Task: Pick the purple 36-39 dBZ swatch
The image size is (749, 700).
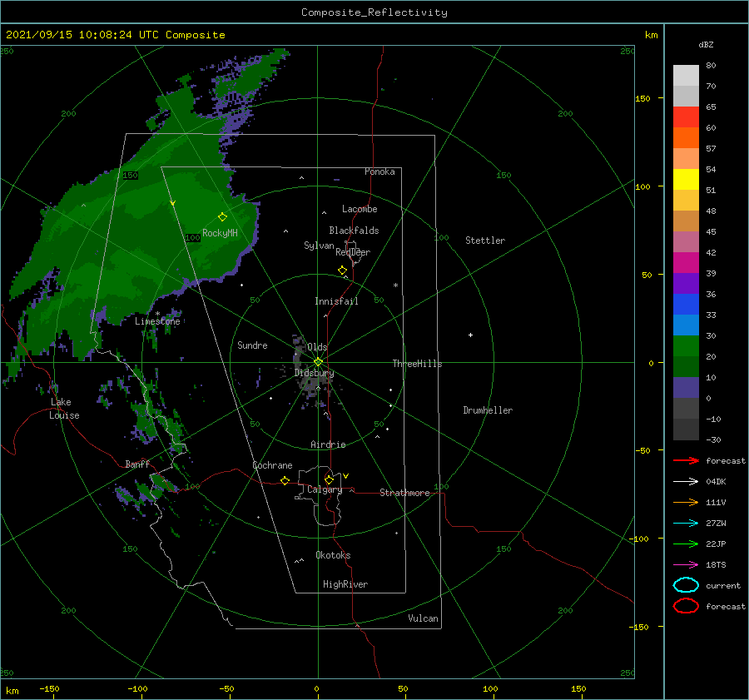Action: (x=686, y=283)
